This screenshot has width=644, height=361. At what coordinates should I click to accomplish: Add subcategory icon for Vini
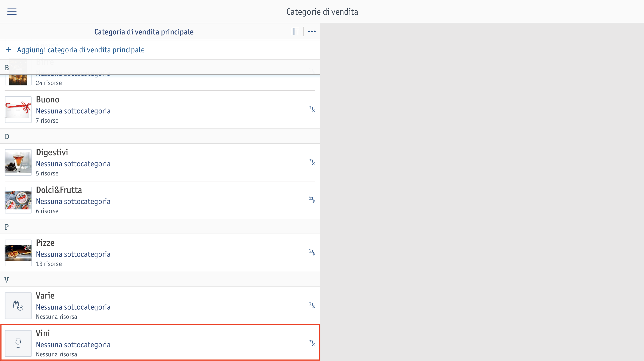click(312, 343)
